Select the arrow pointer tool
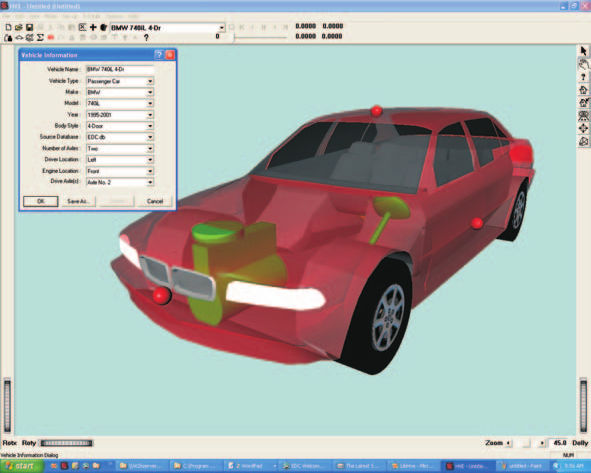This screenshot has width=591, height=473. click(583, 51)
